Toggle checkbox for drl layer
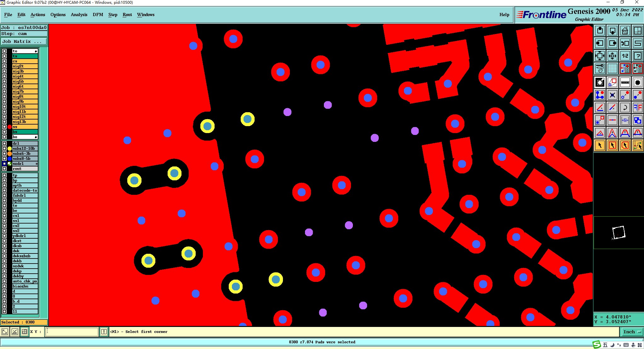Screen dimensions: 644x349 pyautogui.click(x=4, y=143)
